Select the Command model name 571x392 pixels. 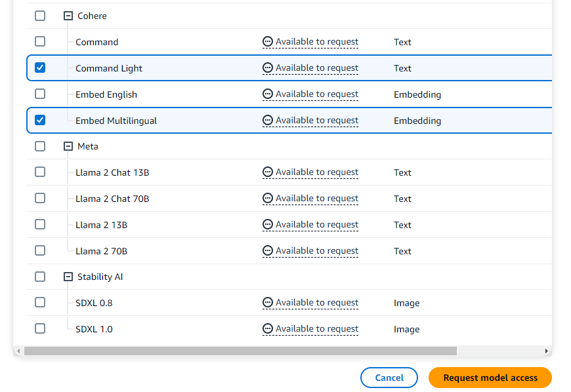click(x=97, y=42)
